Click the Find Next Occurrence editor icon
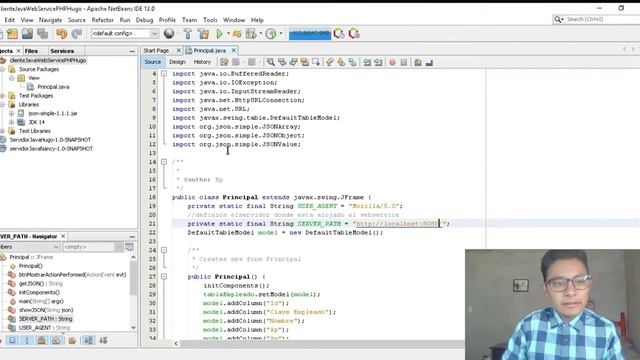The image size is (640, 360). tap(293, 62)
